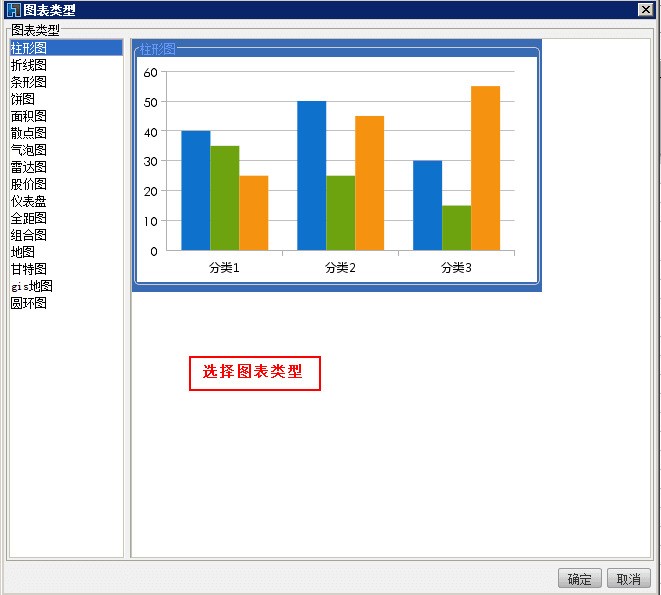The height and width of the screenshot is (595, 661).
Task: Select 柱形图 in chart type list
Action: (x=29, y=48)
